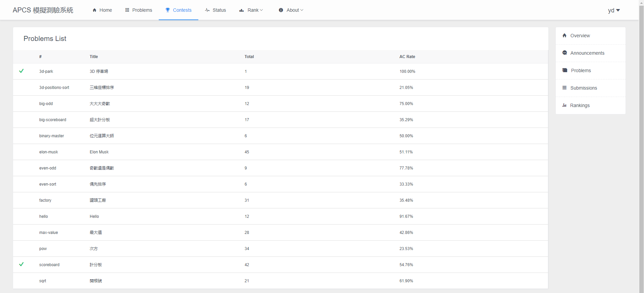Click the green checkmark beside scoreboard
Viewport: 644px width, 293px height.
click(21, 264)
